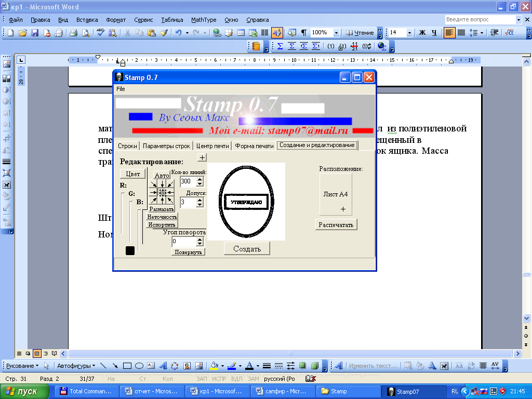Image resolution: width=532 pixels, height=399 pixels.
Task: Open line spacing dropdown arrow
Action: pyautogui.click(x=482, y=33)
